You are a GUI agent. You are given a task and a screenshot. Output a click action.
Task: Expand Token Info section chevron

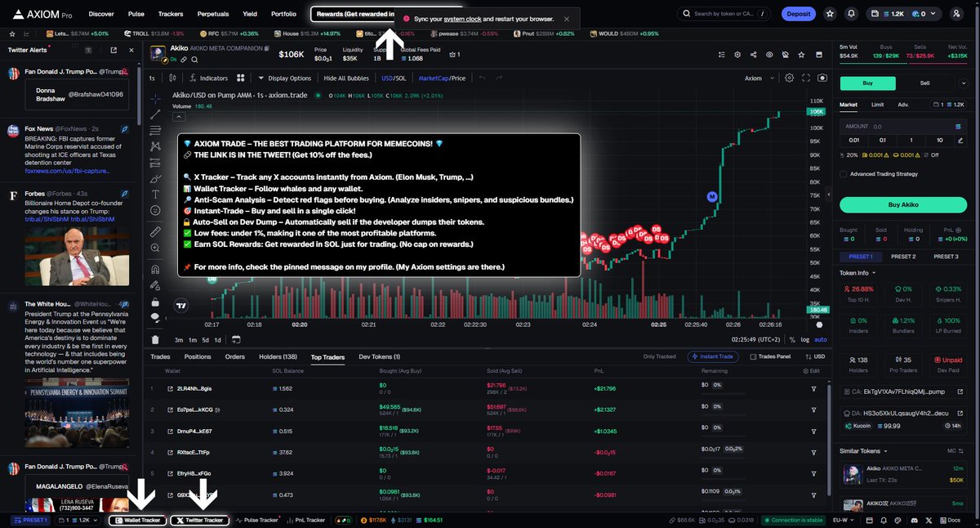[x=874, y=272]
